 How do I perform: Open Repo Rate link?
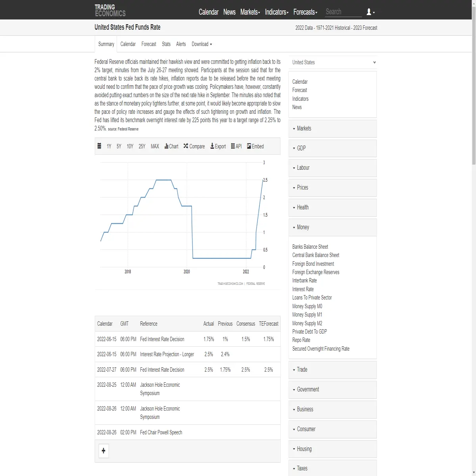(x=301, y=340)
